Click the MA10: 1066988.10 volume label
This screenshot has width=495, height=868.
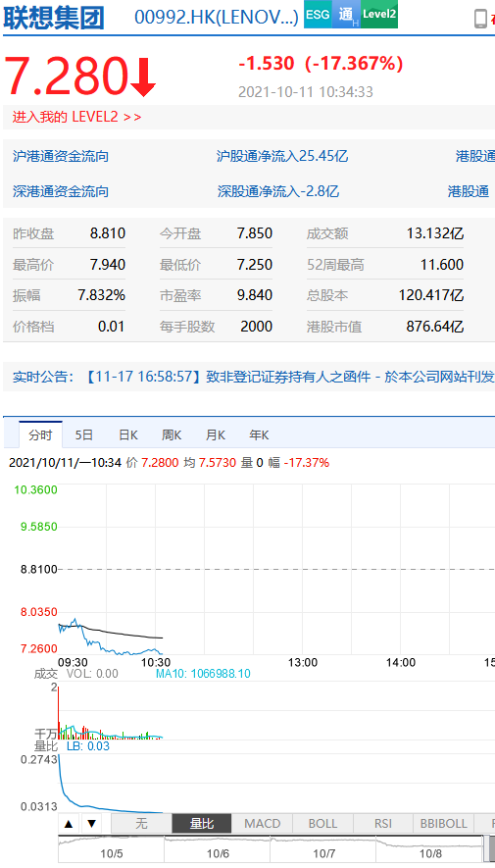coord(203,674)
